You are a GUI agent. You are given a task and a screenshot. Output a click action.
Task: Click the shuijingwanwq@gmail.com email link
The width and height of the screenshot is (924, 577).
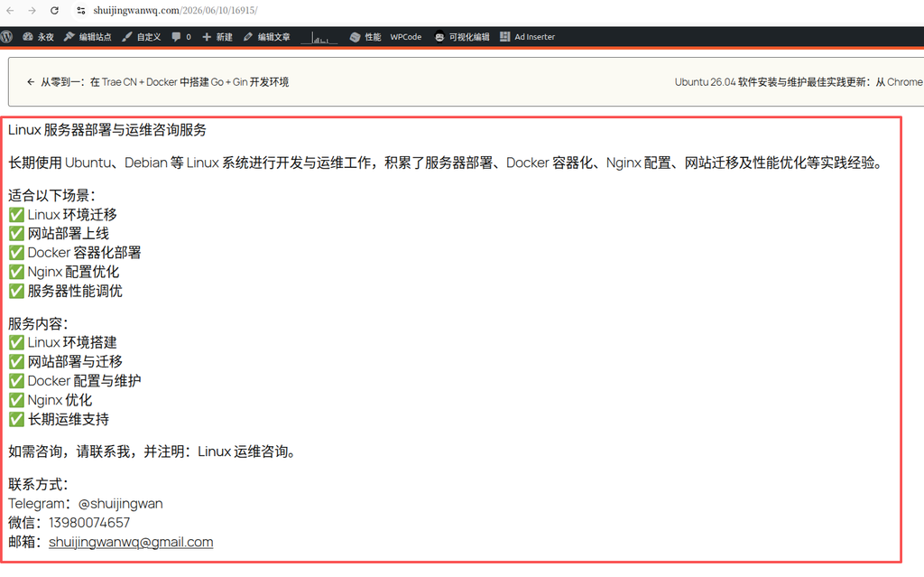click(x=131, y=542)
